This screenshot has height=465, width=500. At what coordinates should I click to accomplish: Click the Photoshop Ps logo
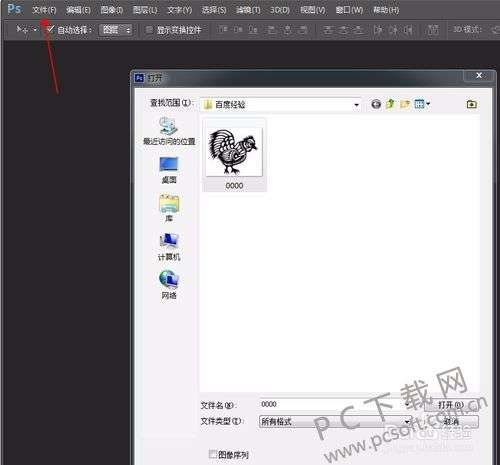(14, 9)
